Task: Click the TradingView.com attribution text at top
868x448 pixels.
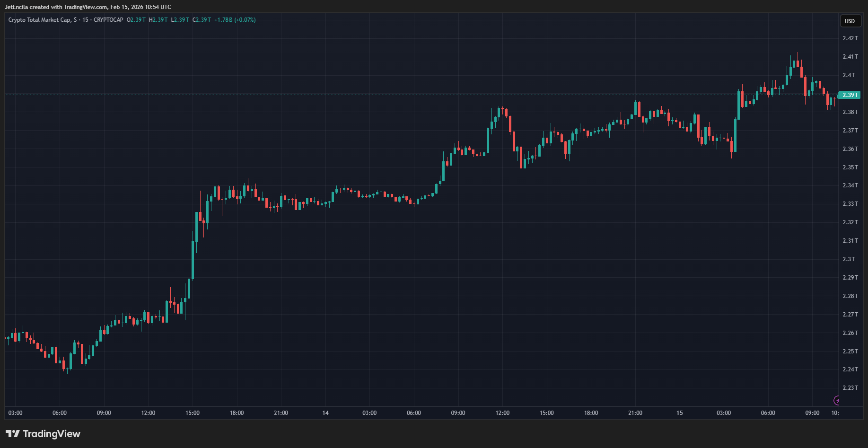Action: (x=86, y=7)
